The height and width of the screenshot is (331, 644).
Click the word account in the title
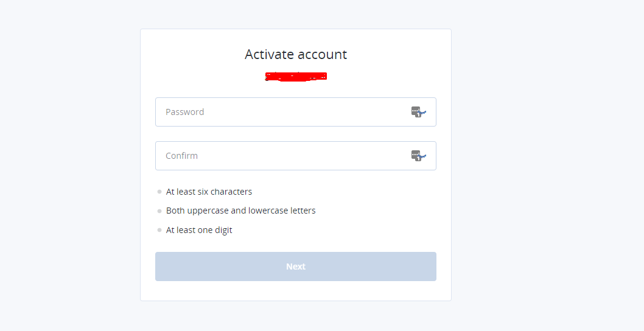(322, 54)
